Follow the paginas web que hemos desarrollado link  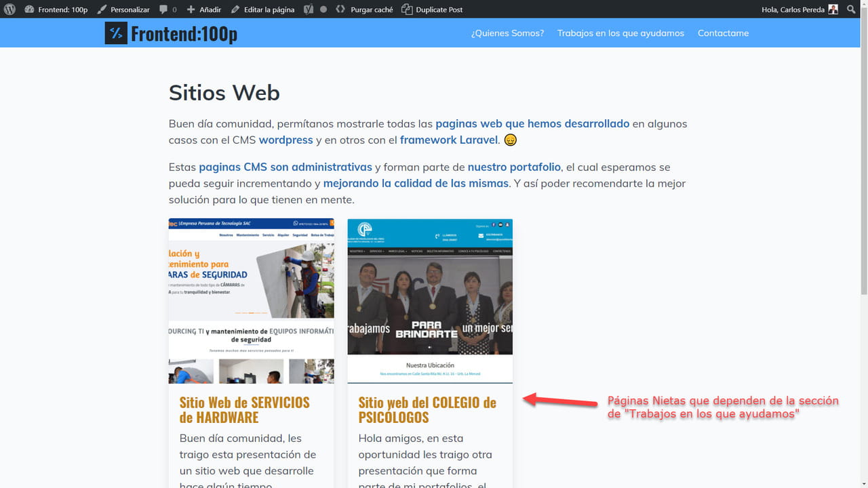(x=532, y=123)
